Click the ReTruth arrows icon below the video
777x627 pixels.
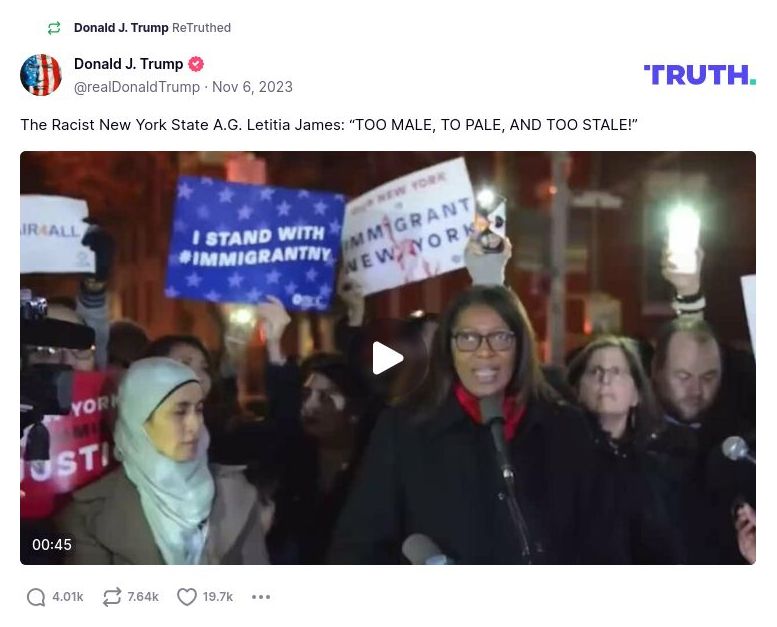(x=111, y=597)
